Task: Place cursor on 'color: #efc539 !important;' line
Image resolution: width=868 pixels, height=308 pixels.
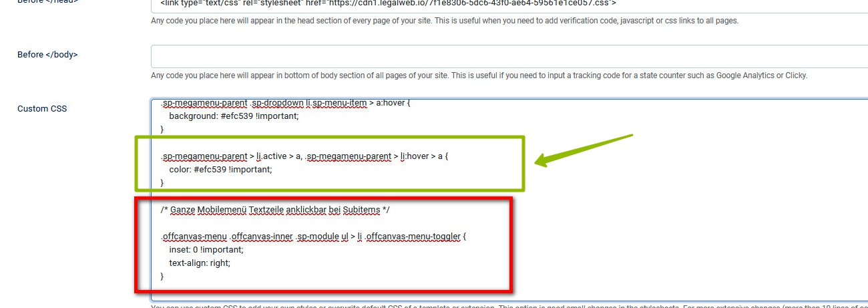Action: tap(220, 170)
